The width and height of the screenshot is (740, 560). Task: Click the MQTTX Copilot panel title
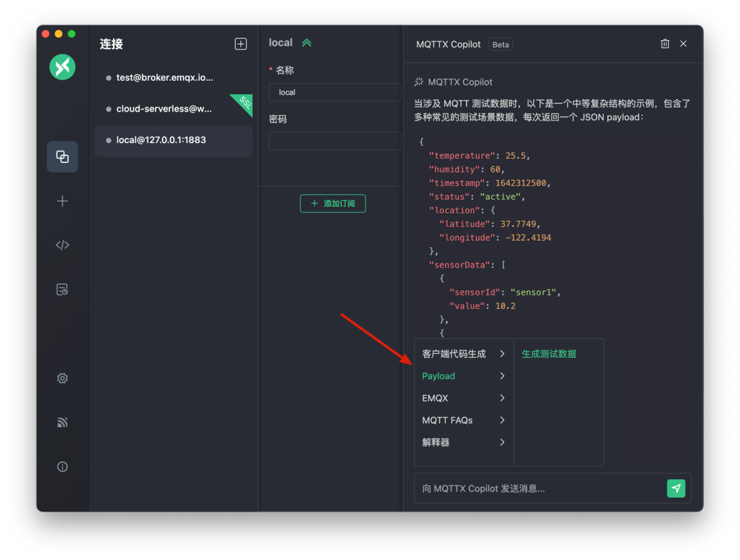[448, 44]
